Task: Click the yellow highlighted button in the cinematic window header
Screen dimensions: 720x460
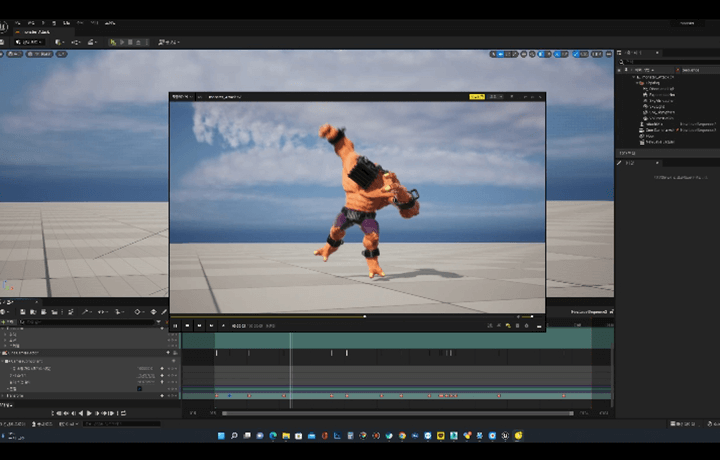Action: click(477, 97)
